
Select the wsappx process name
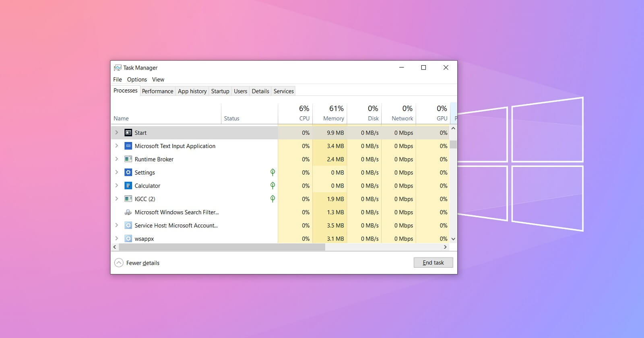(x=144, y=239)
